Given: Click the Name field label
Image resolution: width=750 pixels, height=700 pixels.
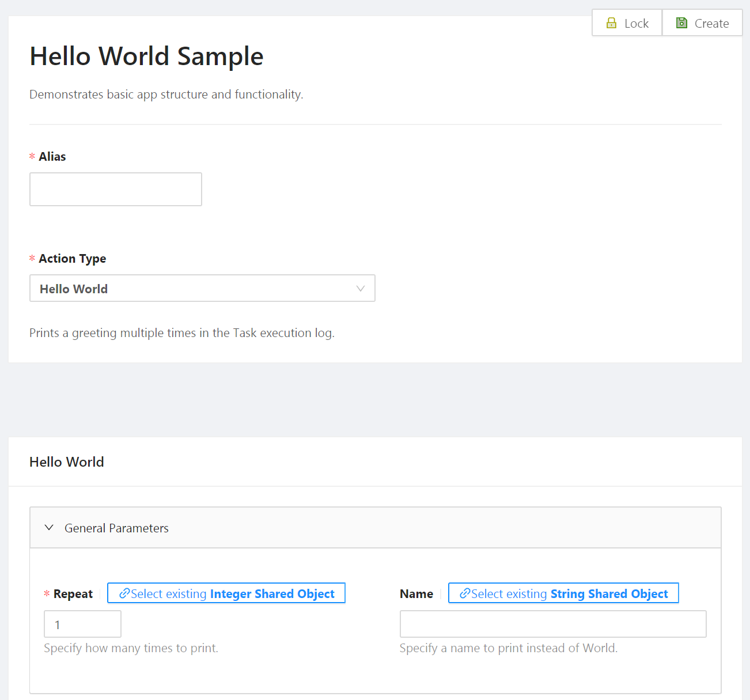Looking at the screenshot, I should 416,594.
